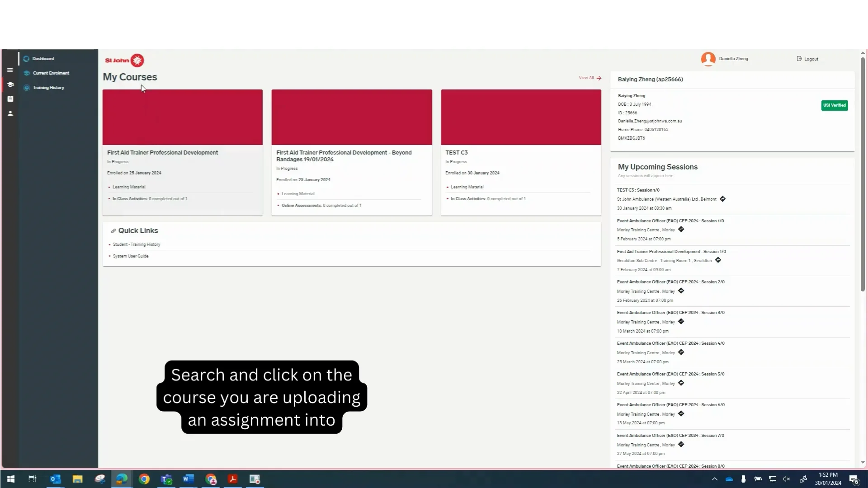
Task: Click the St John logo
Action: [123, 60]
